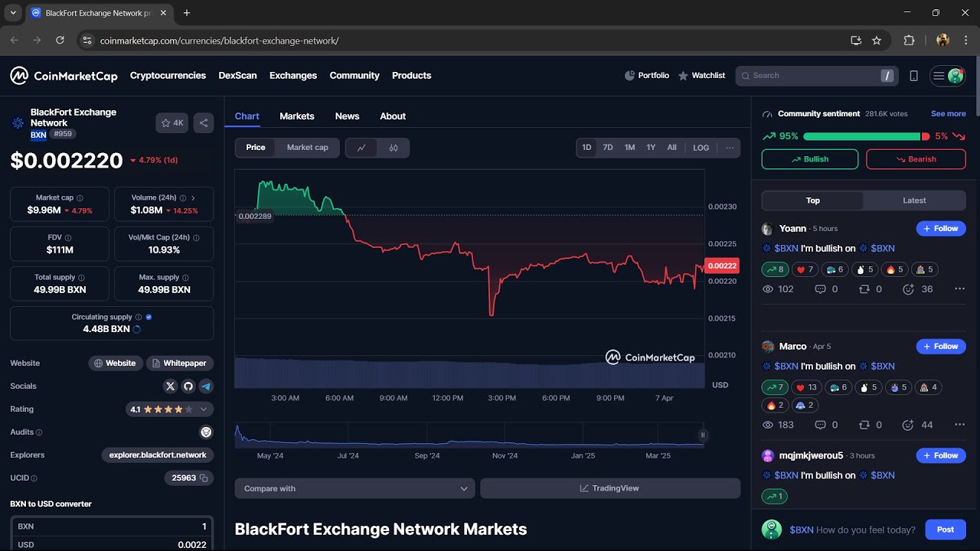Switch to the About tab
The image size is (980, 551).
pyautogui.click(x=393, y=116)
